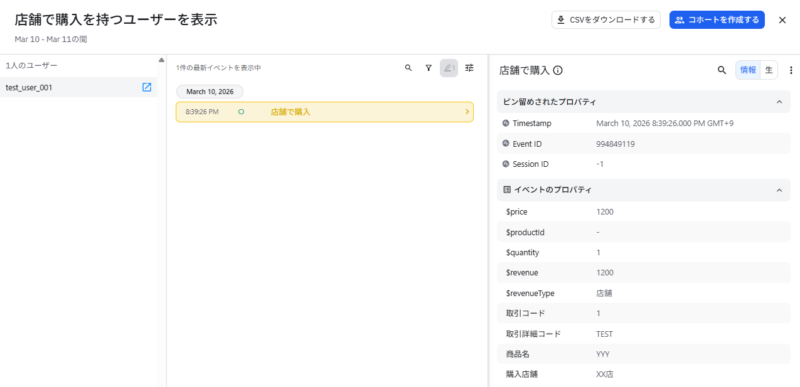
Task: Switch to the 情報 view
Action: point(748,70)
